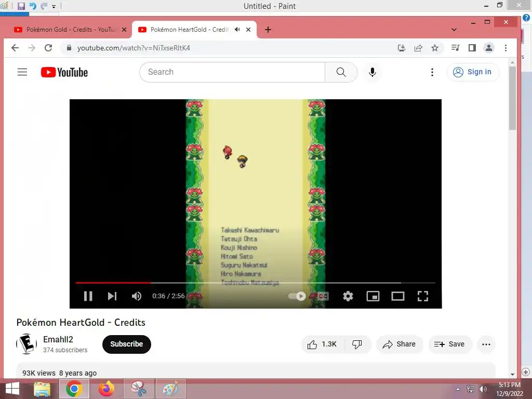The height and width of the screenshot is (399, 532).
Task: Click the address bar URL
Action: [134, 48]
